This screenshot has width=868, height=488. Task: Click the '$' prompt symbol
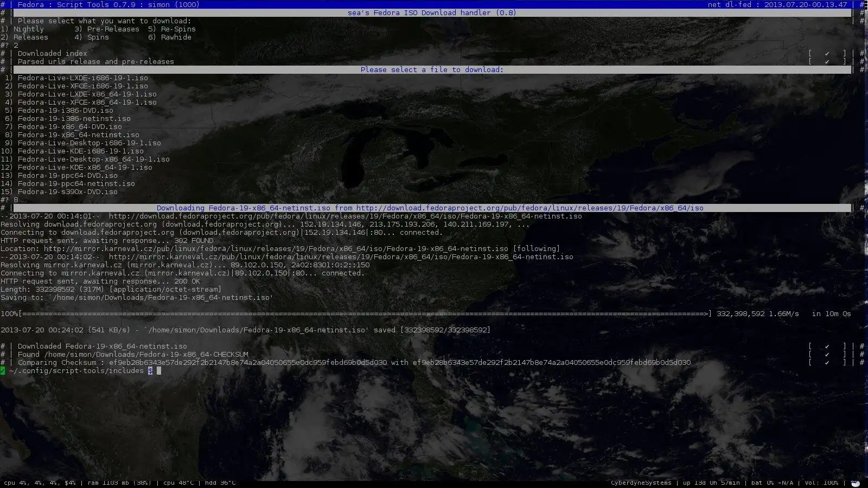tap(150, 371)
